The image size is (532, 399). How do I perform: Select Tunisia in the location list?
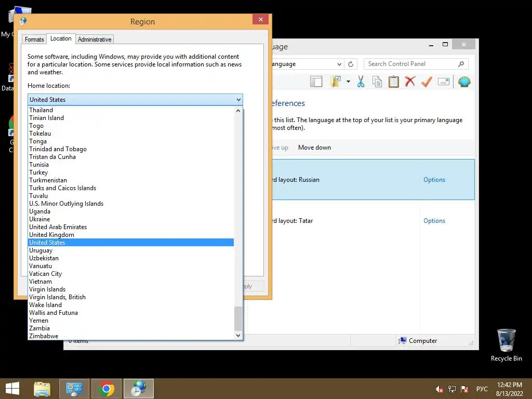[x=131, y=165]
